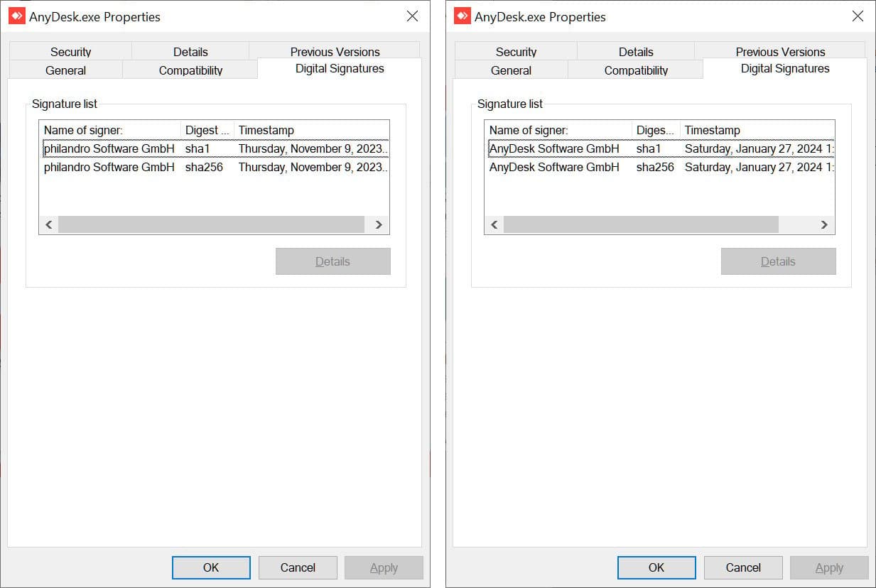Click Cancel in the right dialog
Screen dimensions: 876x588
[x=743, y=567]
